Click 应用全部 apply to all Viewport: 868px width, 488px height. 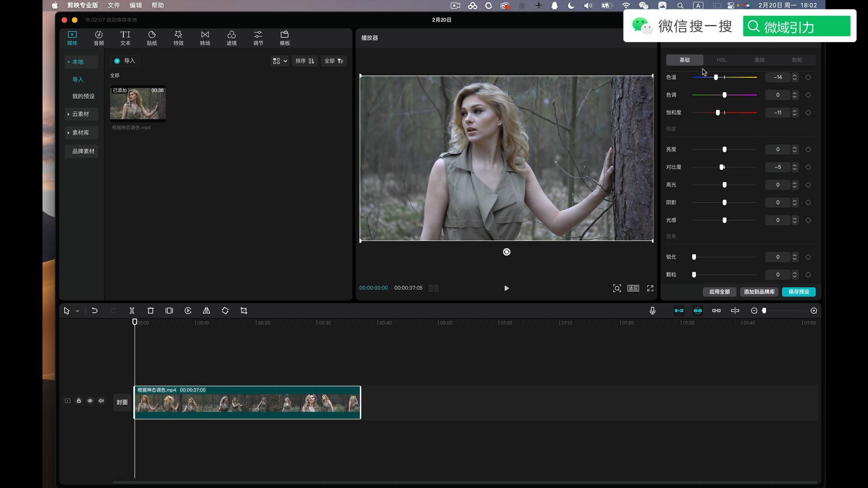[719, 292]
